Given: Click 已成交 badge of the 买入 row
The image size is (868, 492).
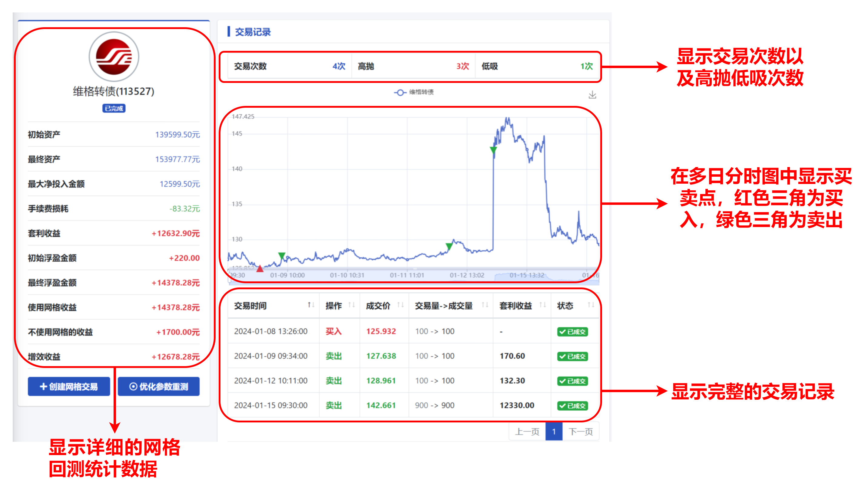Looking at the screenshot, I should point(572,332).
